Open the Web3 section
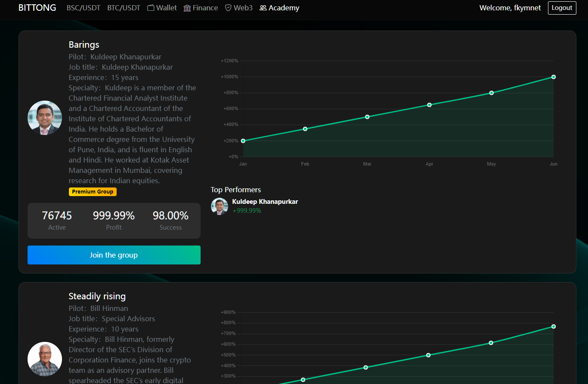Viewport: 588px width, 384px height. click(x=238, y=8)
